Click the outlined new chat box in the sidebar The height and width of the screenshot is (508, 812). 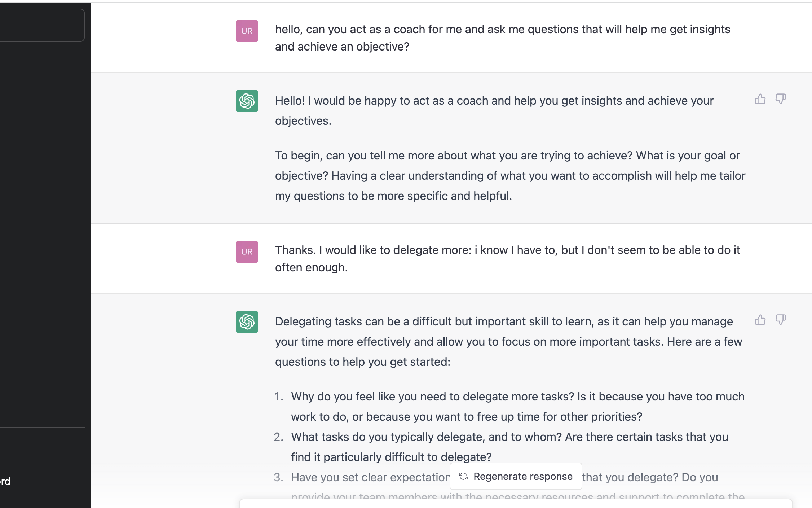pyautogui.click(x=42, y=25)
